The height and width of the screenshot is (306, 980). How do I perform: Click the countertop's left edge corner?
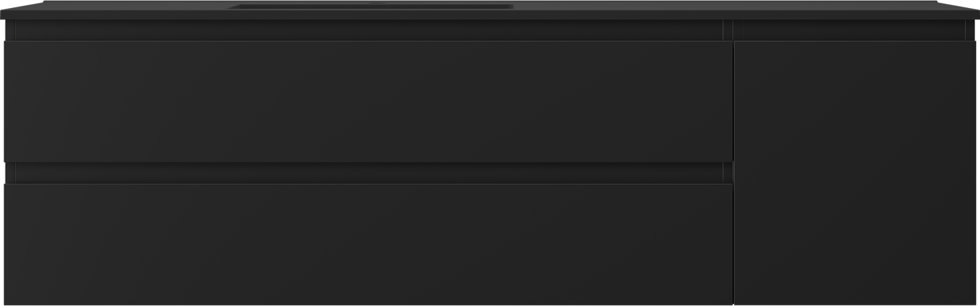(3, 13)
